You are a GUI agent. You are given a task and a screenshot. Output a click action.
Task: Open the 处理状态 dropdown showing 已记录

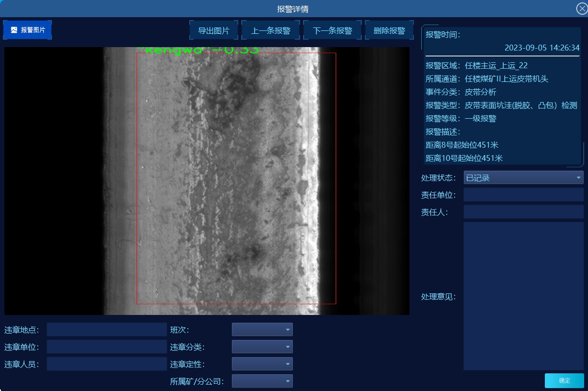point(523,178)
